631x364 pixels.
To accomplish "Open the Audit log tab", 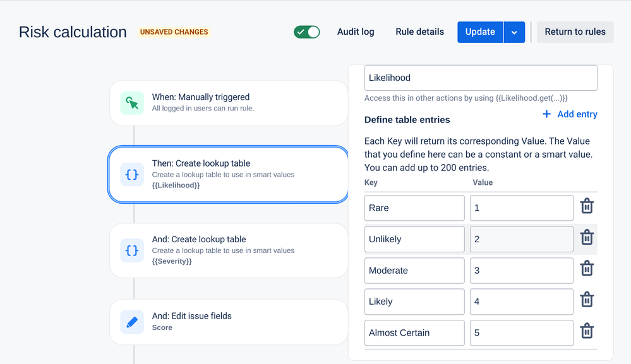I will (356, 32).
